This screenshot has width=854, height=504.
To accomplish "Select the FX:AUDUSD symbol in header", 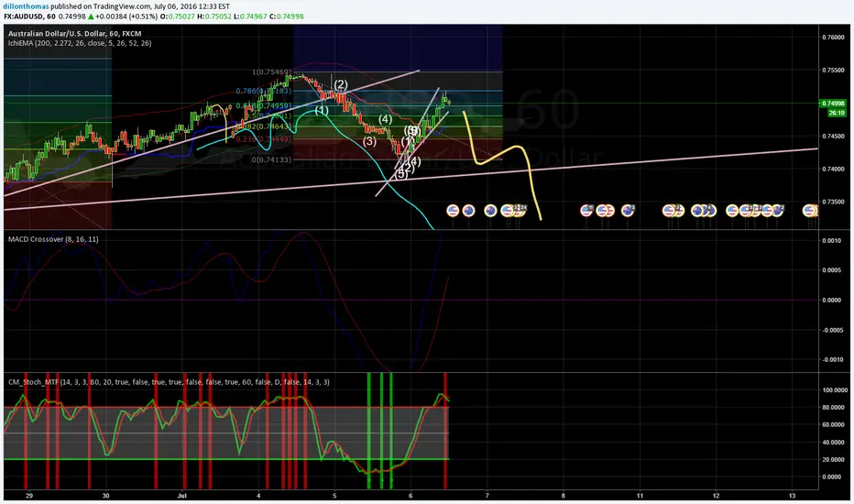I will 24,16.
